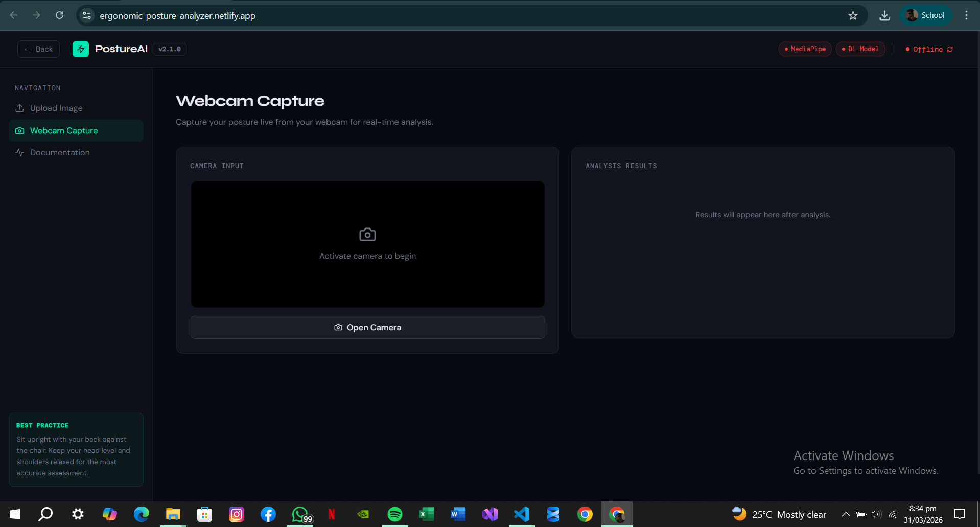
Task: Bookmark this page with the star icon
Action: pyautogui.click(x=853, y=15)
